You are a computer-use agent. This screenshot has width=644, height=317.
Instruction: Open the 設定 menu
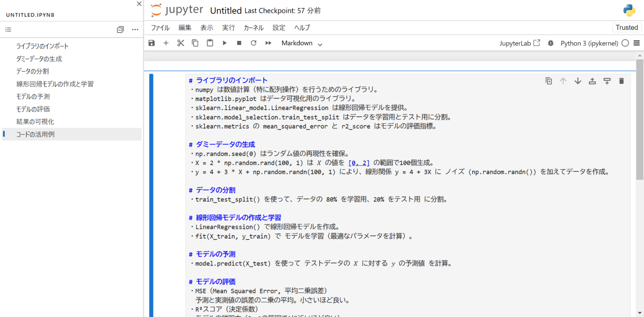click(x=279, y=28)
